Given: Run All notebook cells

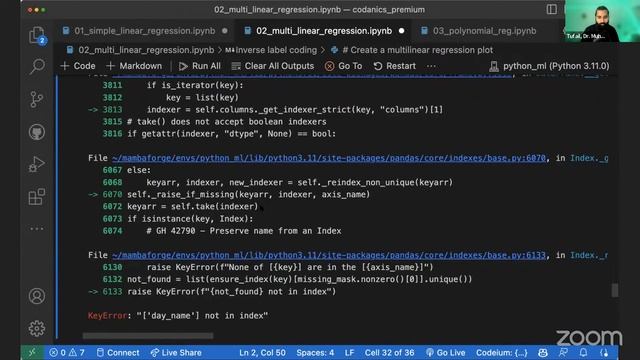Looking at the screenshot, I should coord(200,66).
